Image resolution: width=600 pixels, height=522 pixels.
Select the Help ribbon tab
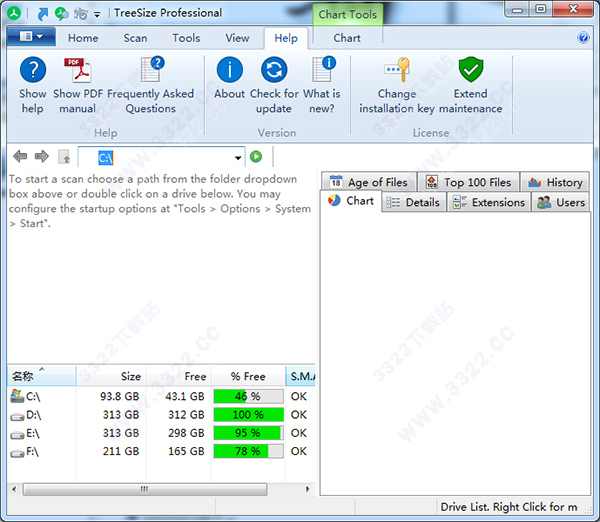[x=286, y=38]
